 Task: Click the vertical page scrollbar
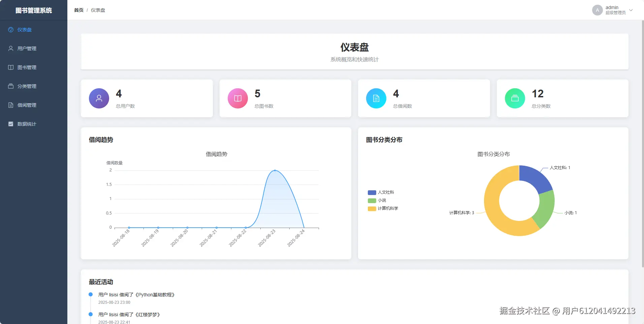(643, 144)
